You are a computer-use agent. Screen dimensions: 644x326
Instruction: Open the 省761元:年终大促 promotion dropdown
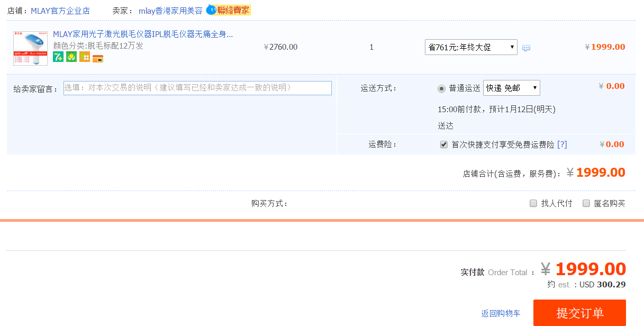[x=471, y=47]
